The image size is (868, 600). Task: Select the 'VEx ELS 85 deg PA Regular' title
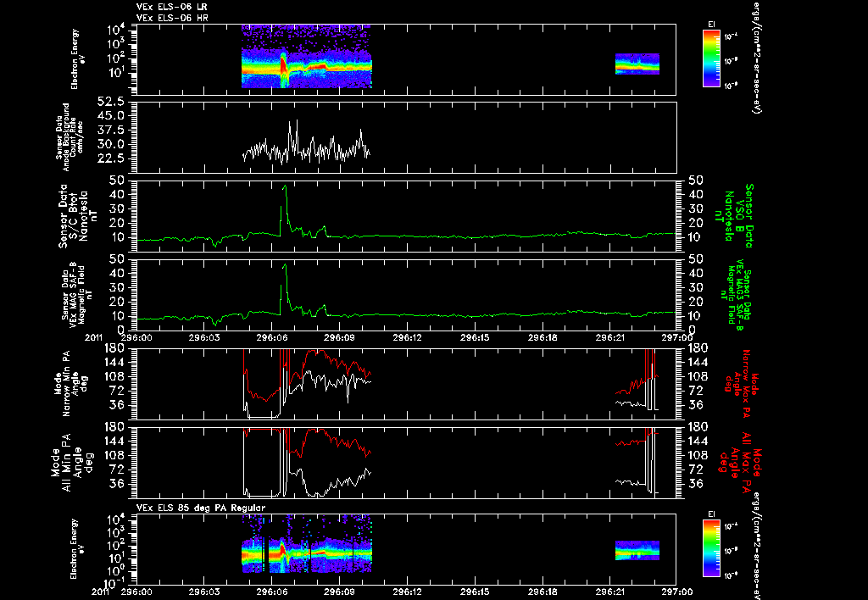(201, 508)
